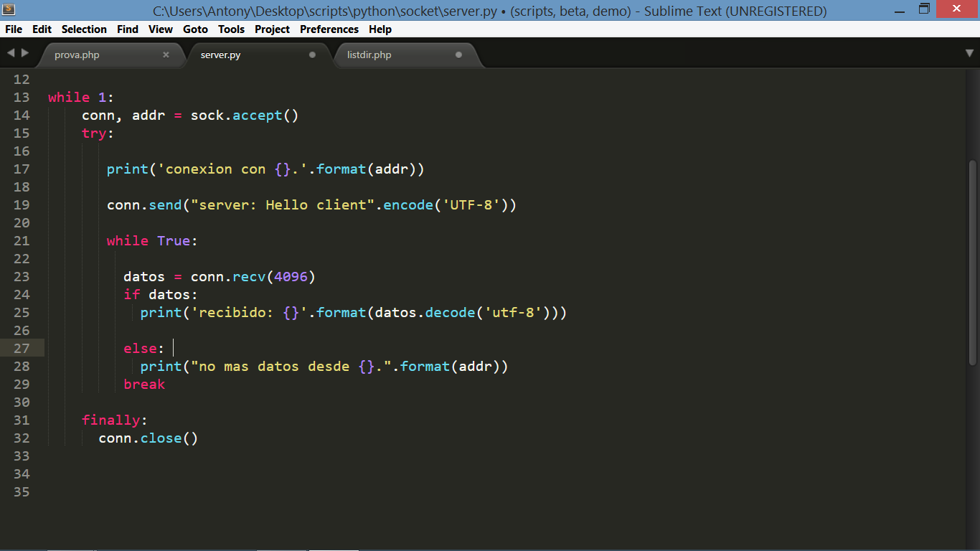Image resolution: width=980 pixels, height=551 pixels.
Task: Close the unsaved server.py tab via dot
Action: pos(312,55)
